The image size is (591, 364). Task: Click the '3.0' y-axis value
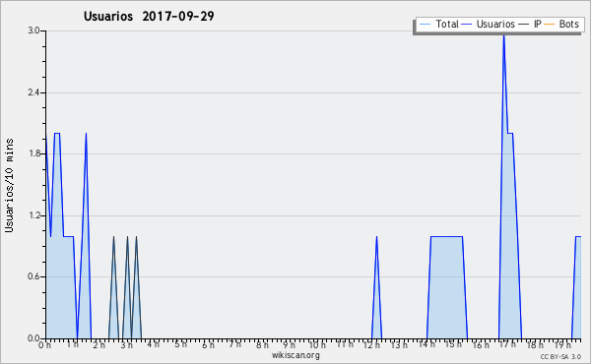33,30
